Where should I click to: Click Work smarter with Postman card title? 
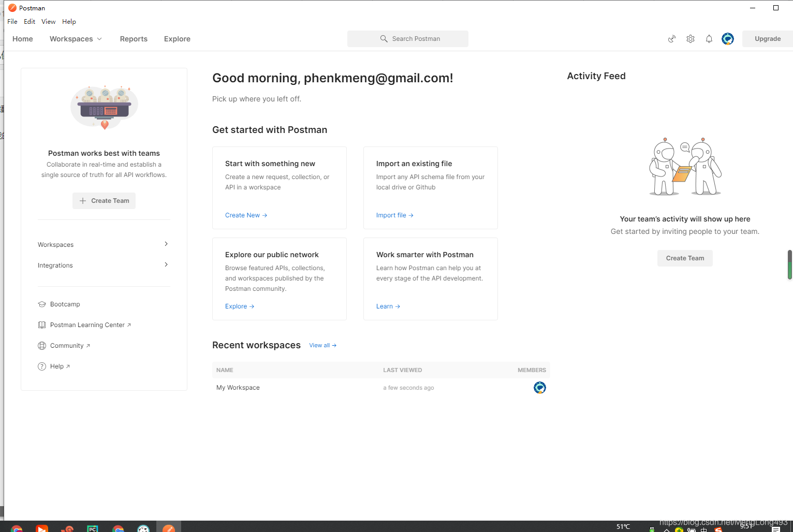click(x=425, y=255)
